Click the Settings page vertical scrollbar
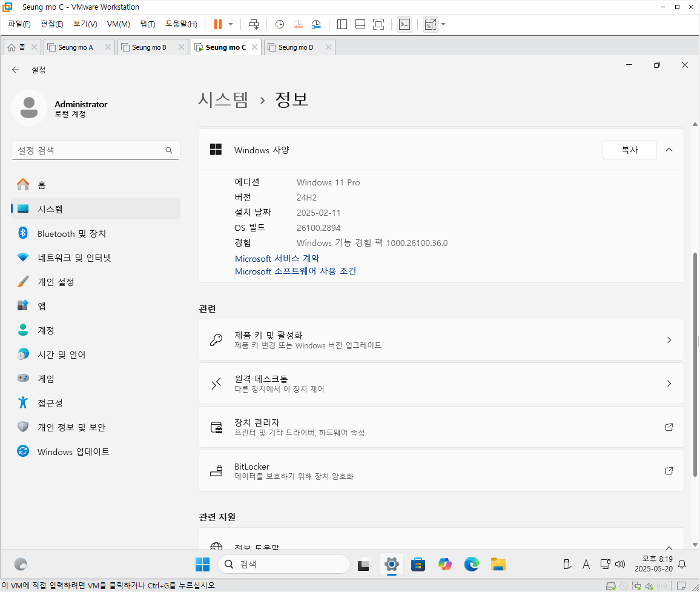Viewport: 700px width, 592px height. 695,365
